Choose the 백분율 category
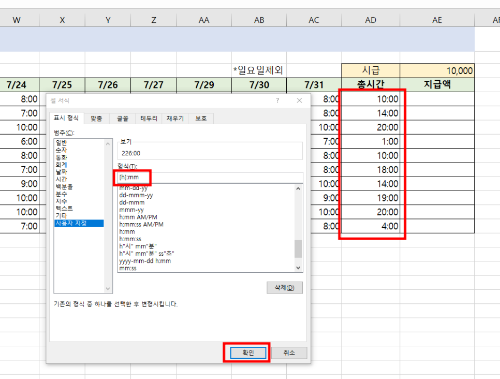This screenshot has height=379, width=500. tap(64, 187)
